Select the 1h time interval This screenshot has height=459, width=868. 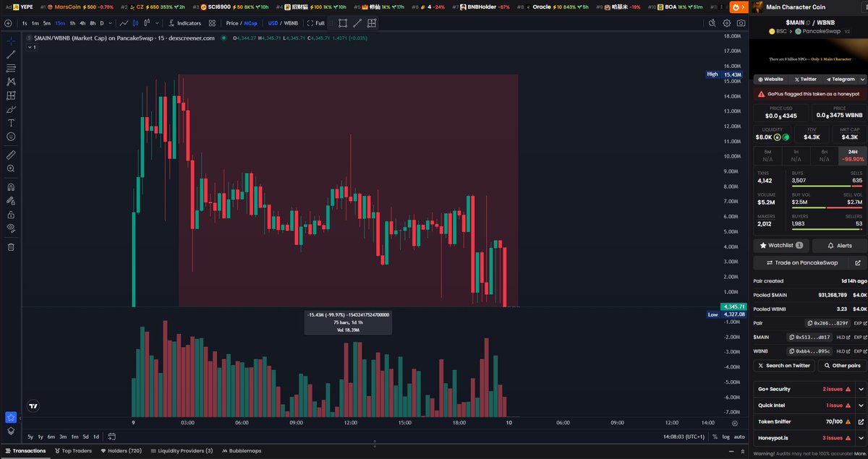pos(72,23)
